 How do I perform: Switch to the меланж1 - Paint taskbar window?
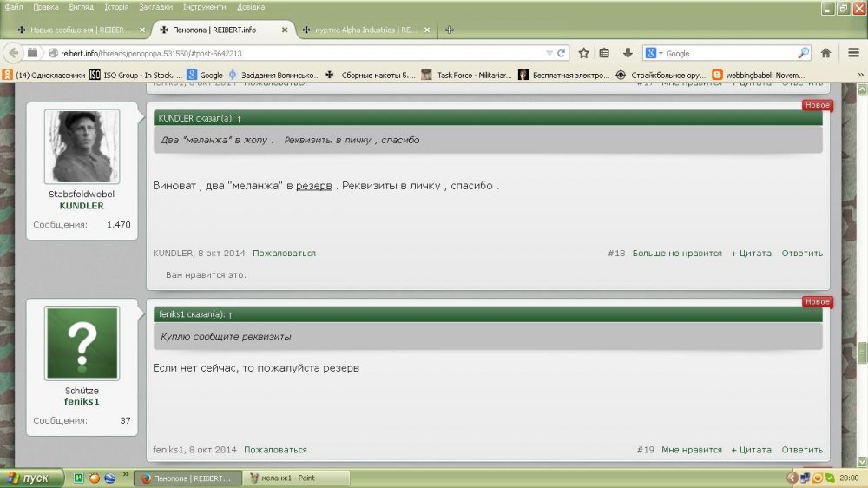[295, 478]
